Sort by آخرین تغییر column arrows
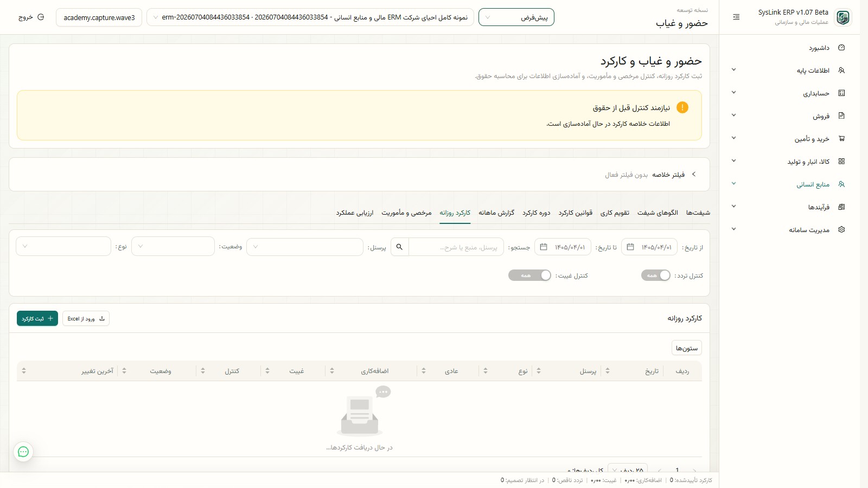Viewport: 868px width, 488px height. [x=24, y=371]
